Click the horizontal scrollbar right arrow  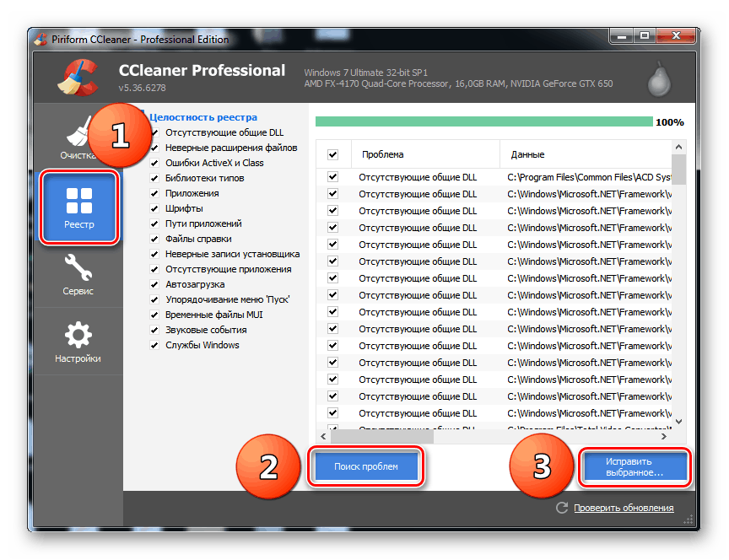[x=664, y=436]
